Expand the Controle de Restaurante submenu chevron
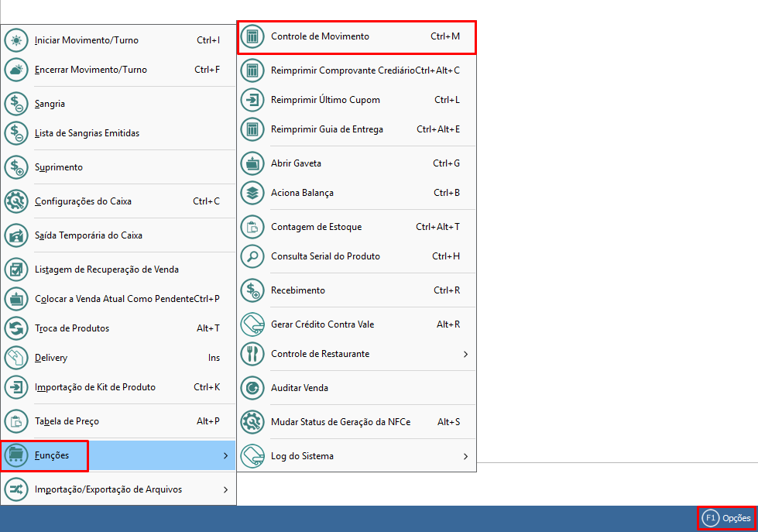Screen dimensions: 758x532 pyautogui.click(x=465, y=354)
